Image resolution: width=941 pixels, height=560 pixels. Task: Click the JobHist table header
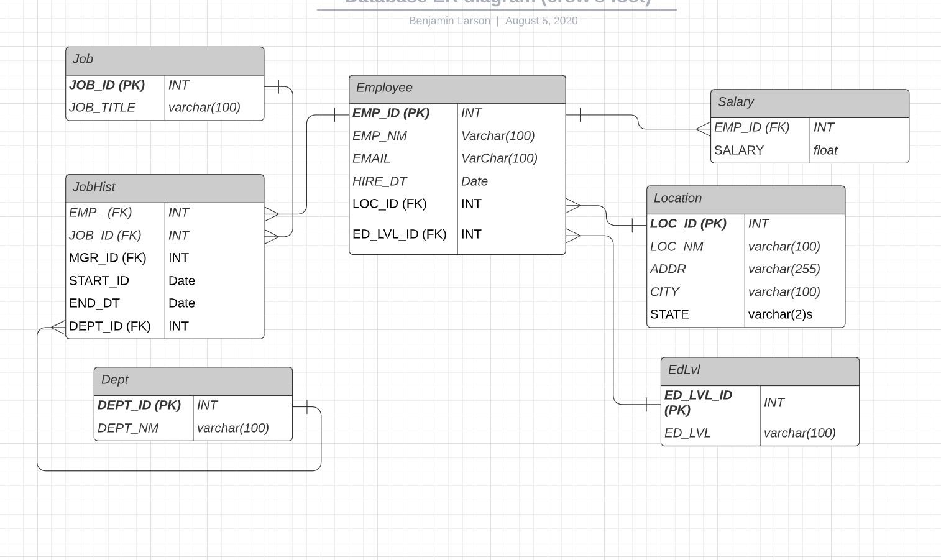(x=165, y=187)
